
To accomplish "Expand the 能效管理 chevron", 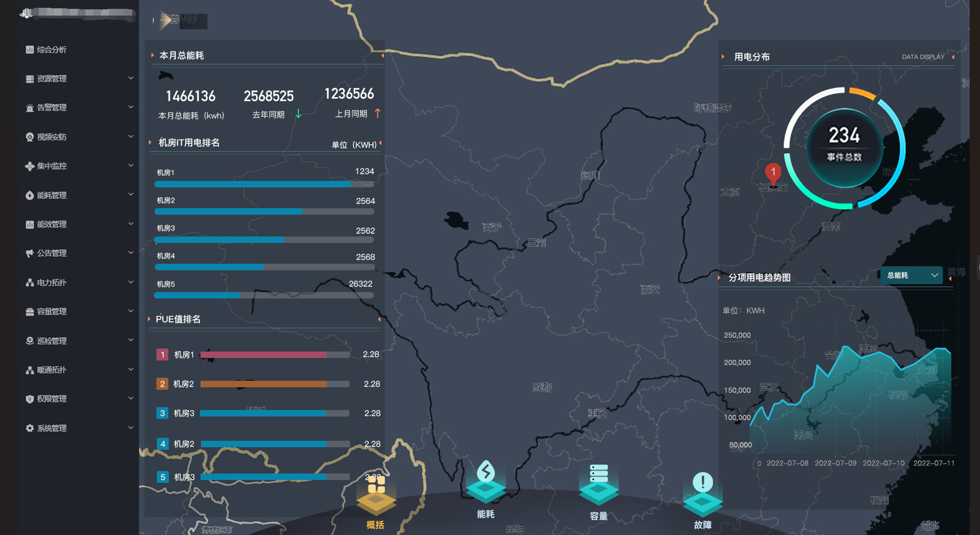I will (x=131, y=224).
